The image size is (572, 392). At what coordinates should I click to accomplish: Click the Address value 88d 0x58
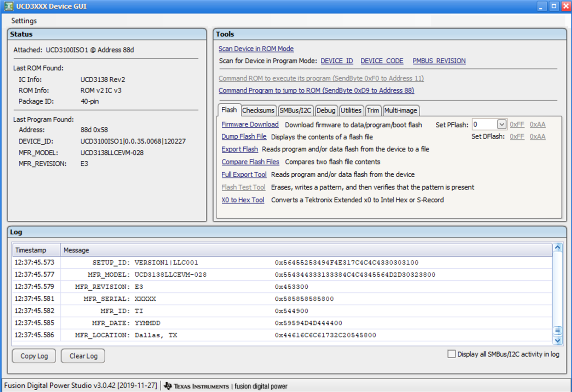[x=94, y=130]
